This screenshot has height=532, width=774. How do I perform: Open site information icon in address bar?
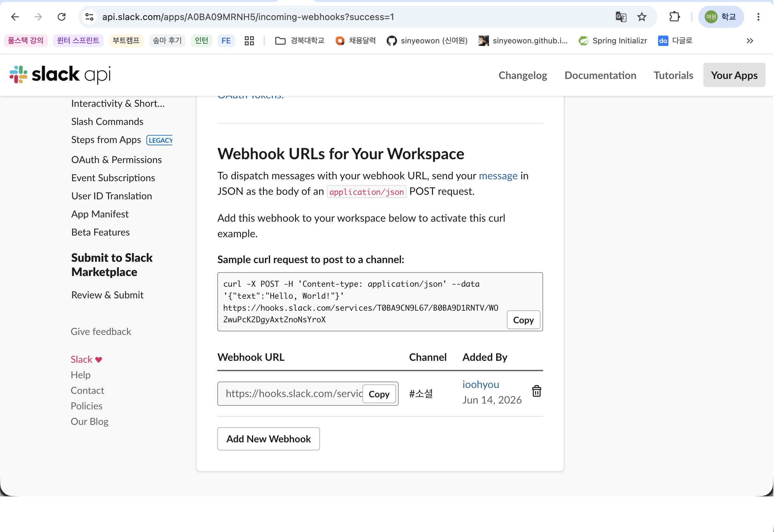tap(89, 17)
